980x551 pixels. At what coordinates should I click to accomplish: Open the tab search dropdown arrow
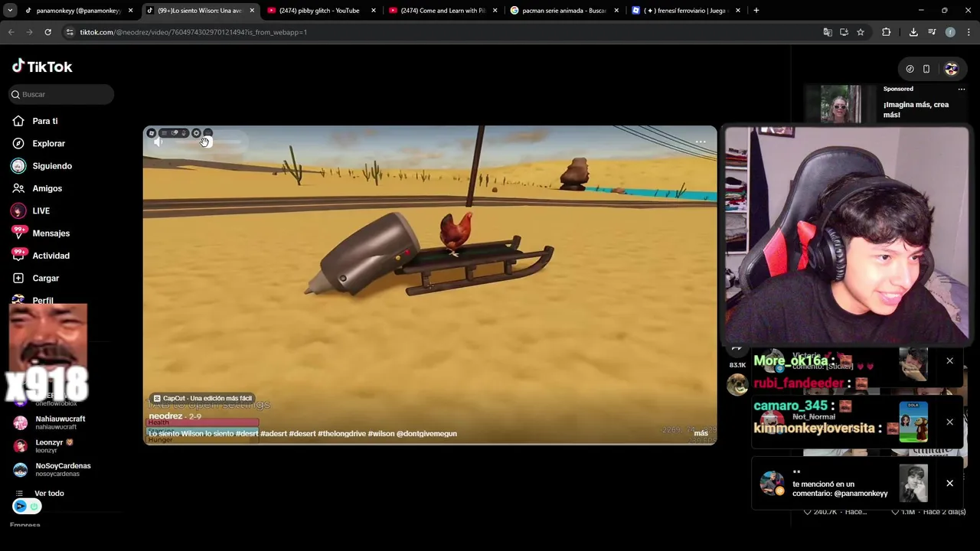click(10, 11)
